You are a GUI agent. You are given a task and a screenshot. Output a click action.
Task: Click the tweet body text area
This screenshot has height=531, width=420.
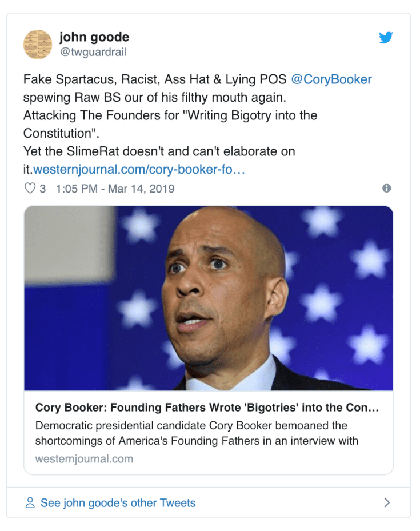coord(171,115)
